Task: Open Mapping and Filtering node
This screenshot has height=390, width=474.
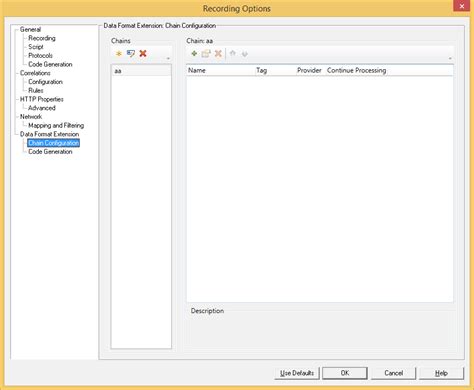Action: point(56,125)
